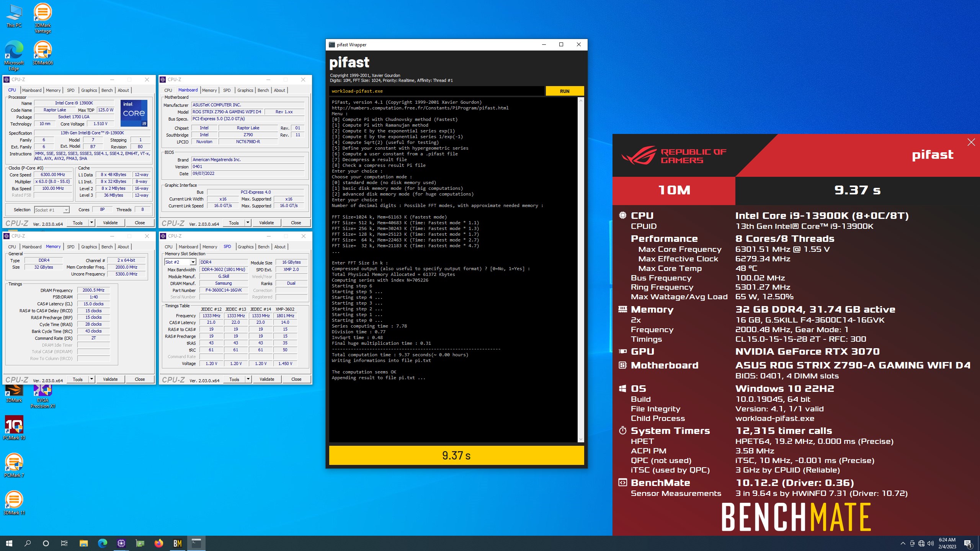Open the Windows Start menu
This screenshot has width=980, height=551.
[x=9, y=543]
